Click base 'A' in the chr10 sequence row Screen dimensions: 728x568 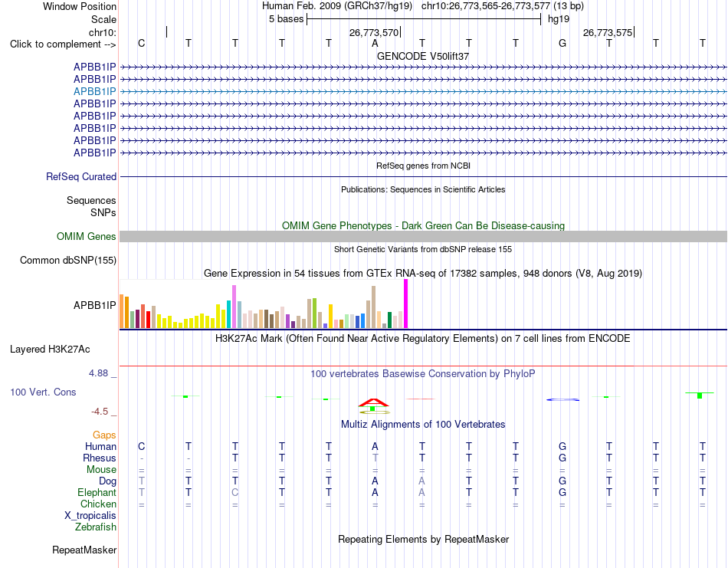click(375, 43)
